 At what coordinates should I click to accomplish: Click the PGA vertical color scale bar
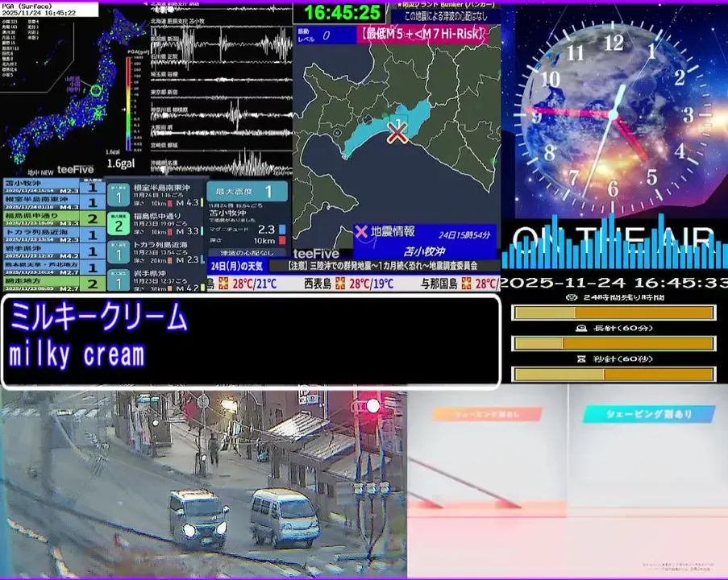pyautogui.click(x=128, y=103)
